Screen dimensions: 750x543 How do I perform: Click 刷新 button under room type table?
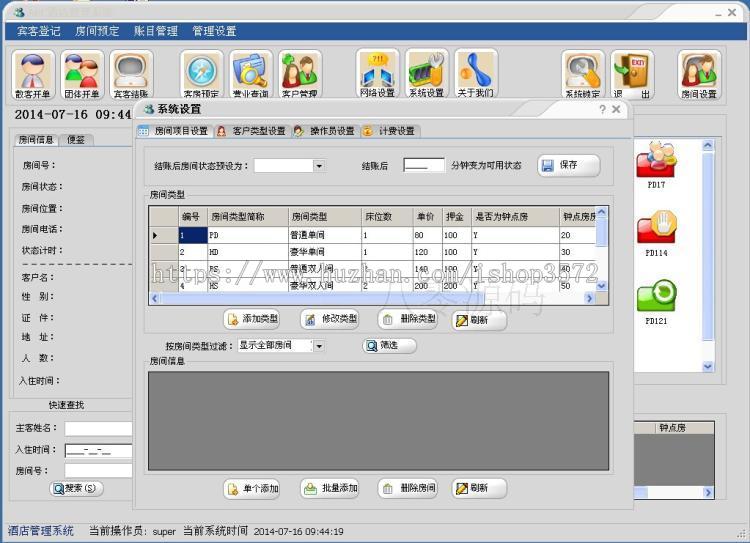click(479, 320)
